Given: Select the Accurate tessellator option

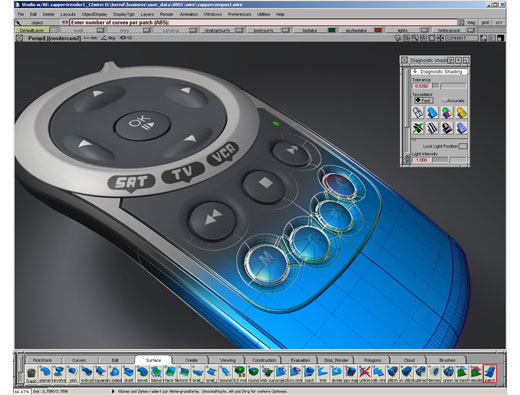Looking at the screenshot, I should (453, 100).
